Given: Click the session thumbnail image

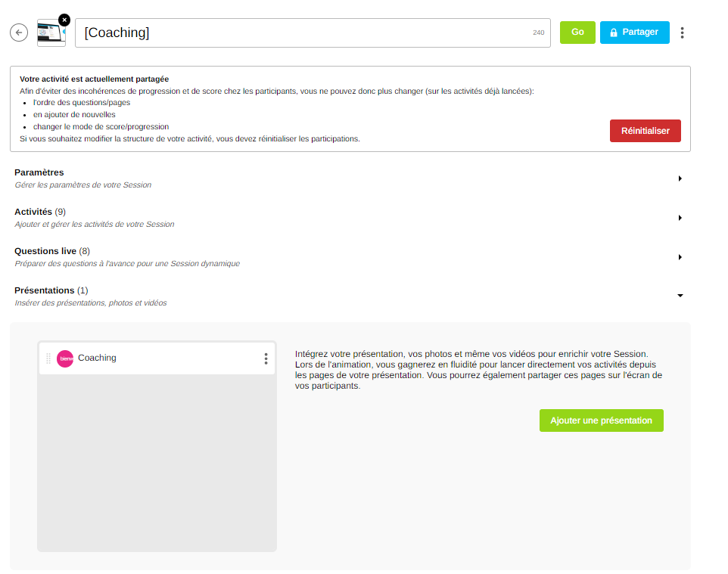Looking at the screenshot, I should [x=50, y=35].
